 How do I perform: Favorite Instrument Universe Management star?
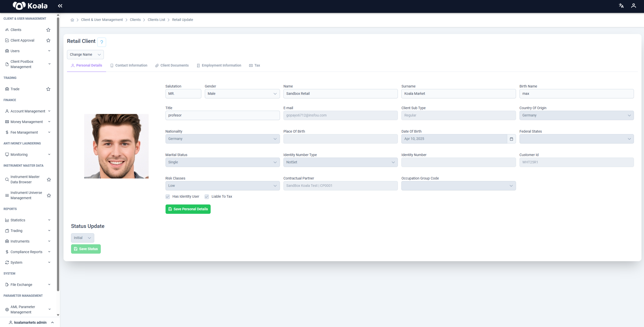(49, 195)
